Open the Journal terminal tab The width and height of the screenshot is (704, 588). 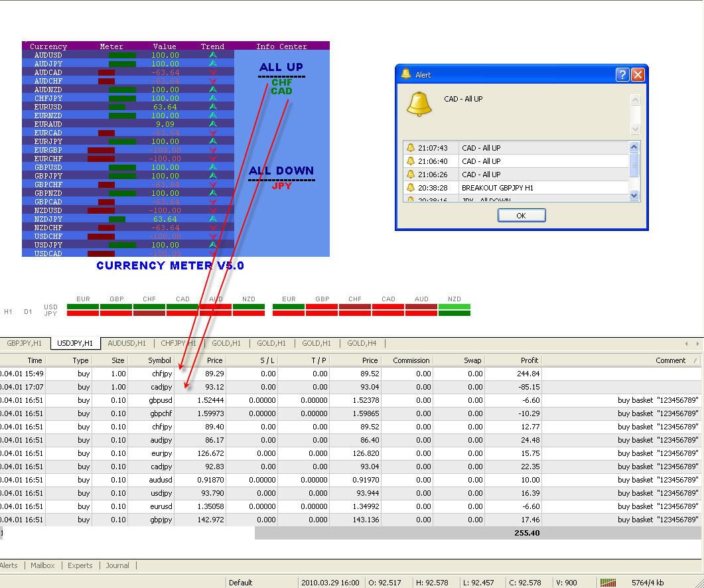[117, 565]
